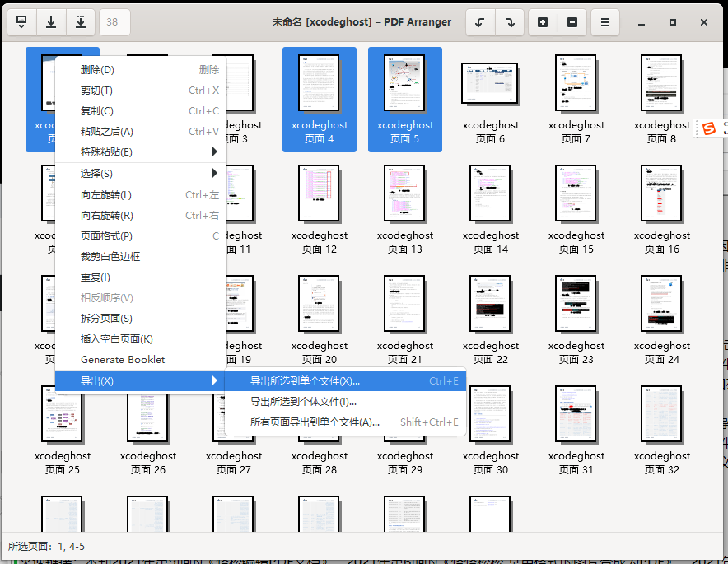Click the rotate right toolbar icon

[510, 21]
